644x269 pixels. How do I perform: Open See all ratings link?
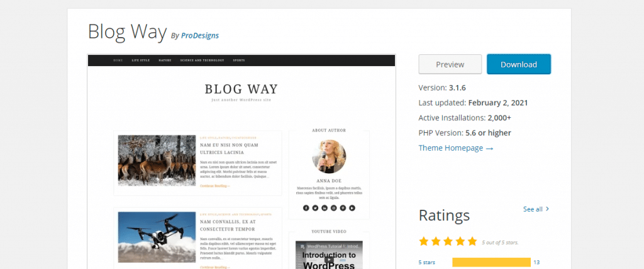(533, 209)
